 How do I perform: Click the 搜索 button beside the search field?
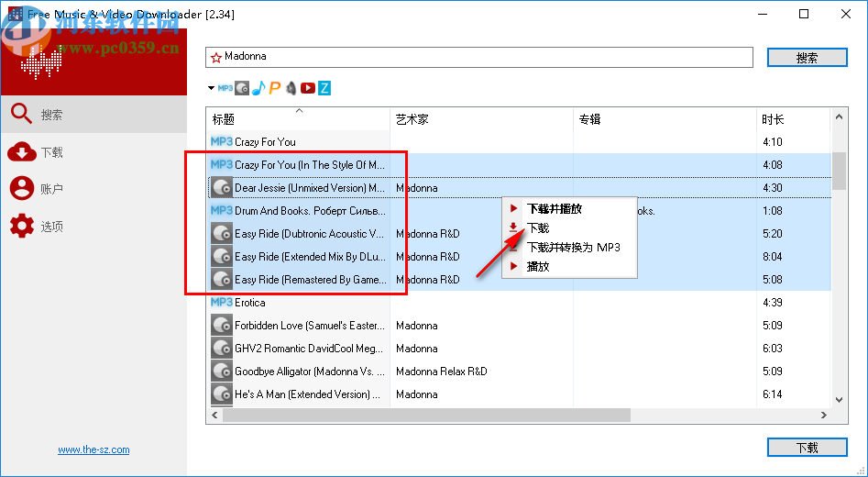coord(808,58)
